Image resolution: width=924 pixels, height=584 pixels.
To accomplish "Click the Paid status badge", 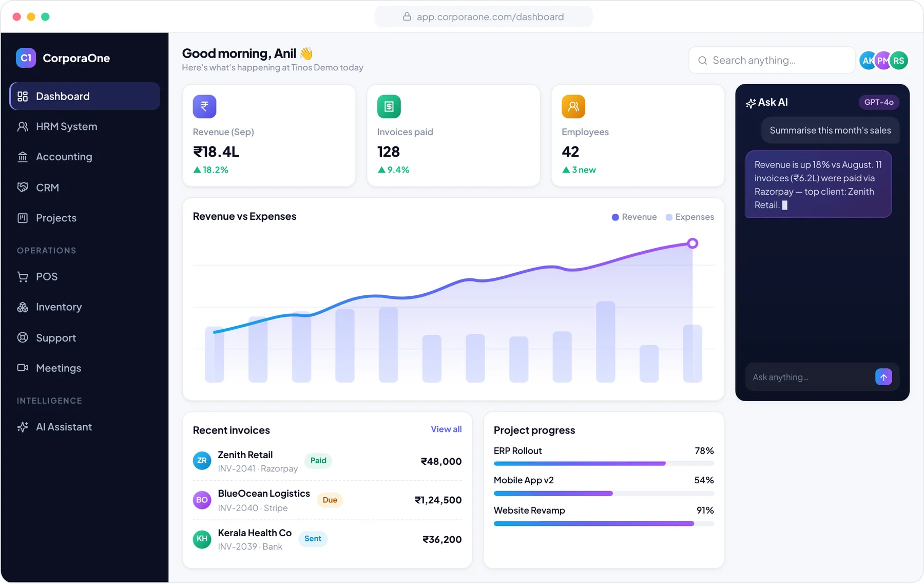I will (x=318, y=461).
